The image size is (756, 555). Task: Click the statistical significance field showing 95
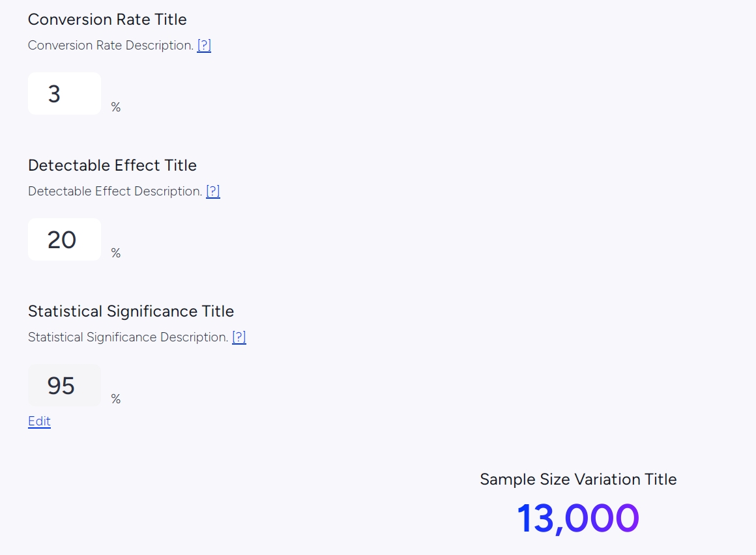coord(64,386)
